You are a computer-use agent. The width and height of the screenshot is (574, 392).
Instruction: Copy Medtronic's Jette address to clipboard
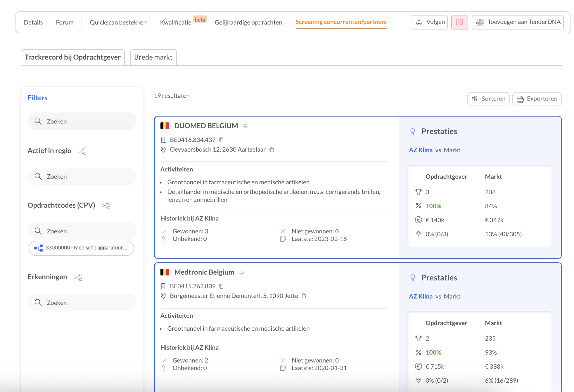tap(304, 296)
